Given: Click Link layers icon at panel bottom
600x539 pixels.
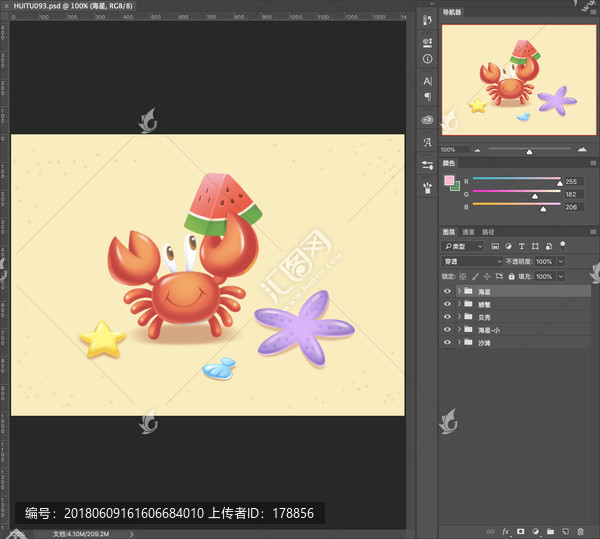Looking at the screenshot, I should (x=490, y=531).
